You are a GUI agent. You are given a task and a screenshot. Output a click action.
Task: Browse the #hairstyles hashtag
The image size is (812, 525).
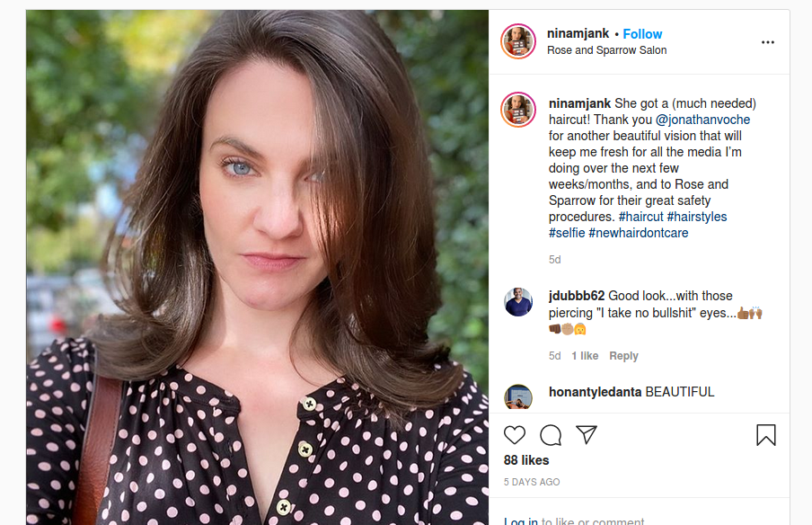pos(697,217)
